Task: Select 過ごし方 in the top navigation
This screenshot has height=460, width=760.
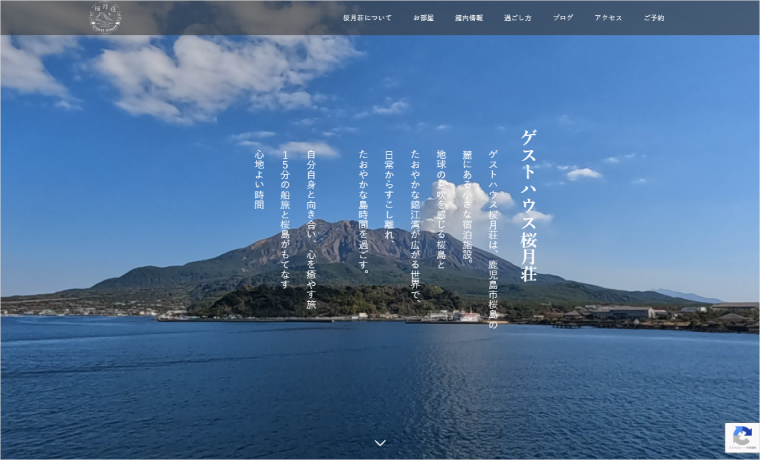Action: click(518, 18)
